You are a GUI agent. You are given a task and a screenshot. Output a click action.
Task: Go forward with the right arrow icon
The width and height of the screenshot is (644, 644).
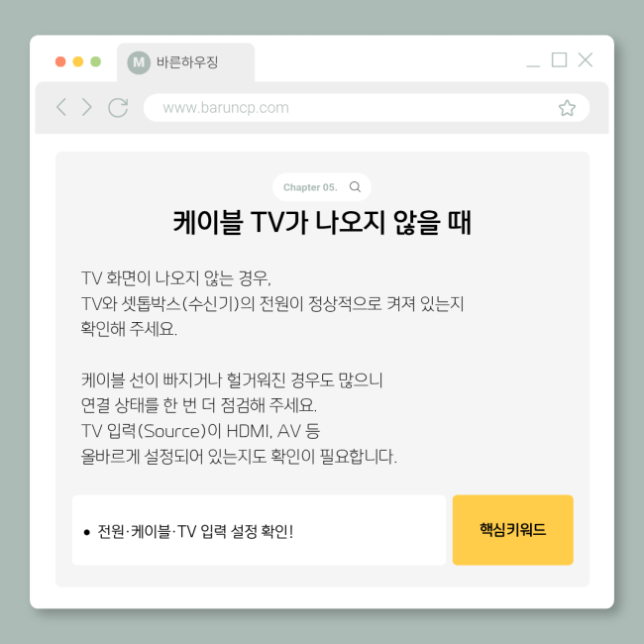click(86, 107)
